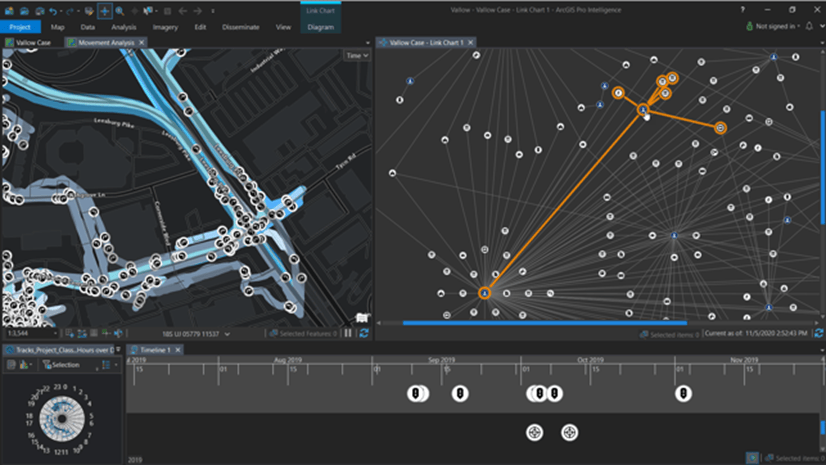Open the notifications bell icon
The image size is (826, 465).
(x=809, y=26)
